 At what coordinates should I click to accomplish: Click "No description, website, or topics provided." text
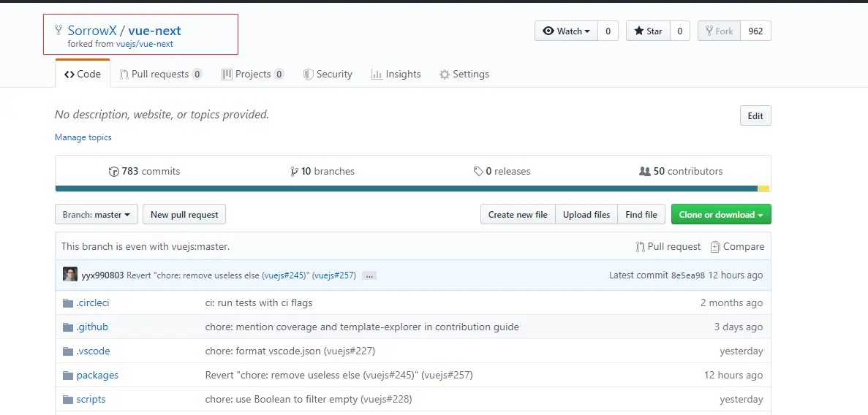[162, 115]
